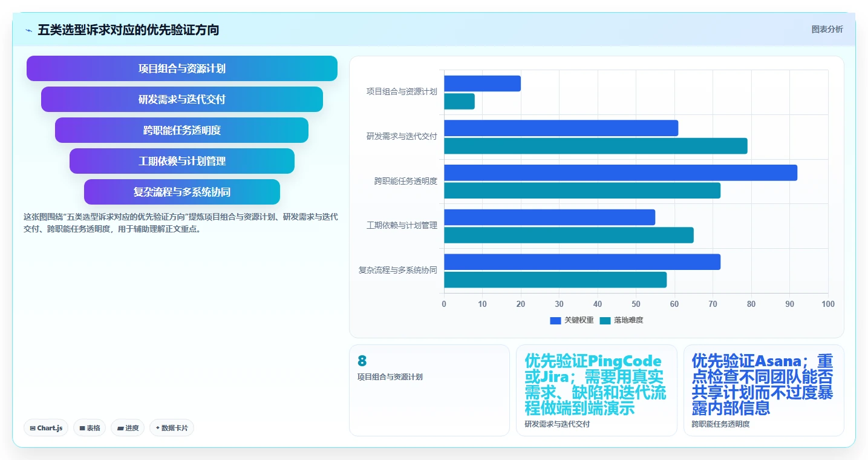Click the 表格 tag chip
The width and height of the screenshot is (868, 460).
click(90, 428)
